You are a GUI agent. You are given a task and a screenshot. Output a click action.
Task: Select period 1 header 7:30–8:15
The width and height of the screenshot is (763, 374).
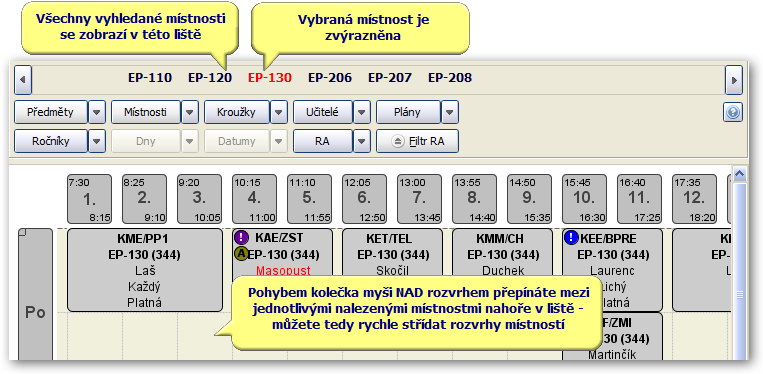pyautogui.click(x=89, y=199)
